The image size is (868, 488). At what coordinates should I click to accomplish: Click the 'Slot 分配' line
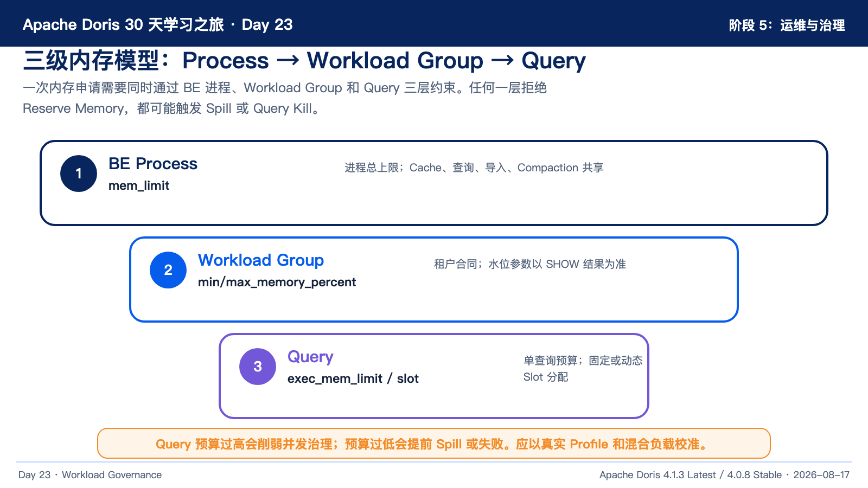546,377
